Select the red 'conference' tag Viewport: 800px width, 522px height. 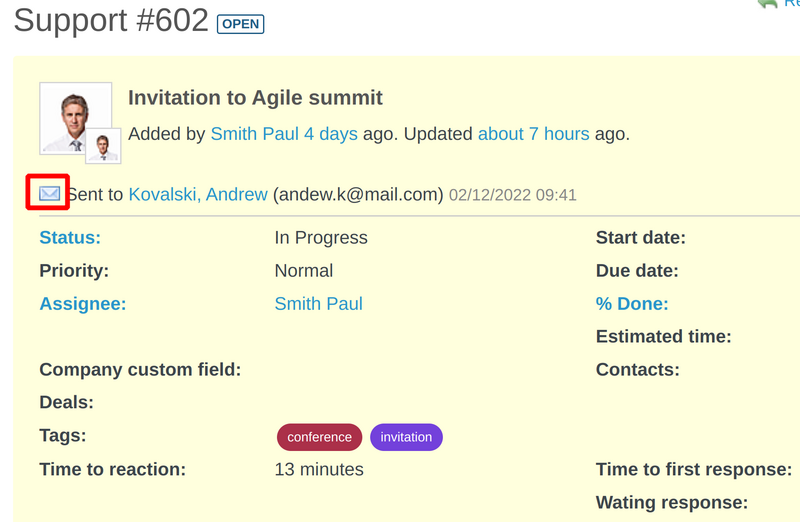319,437
